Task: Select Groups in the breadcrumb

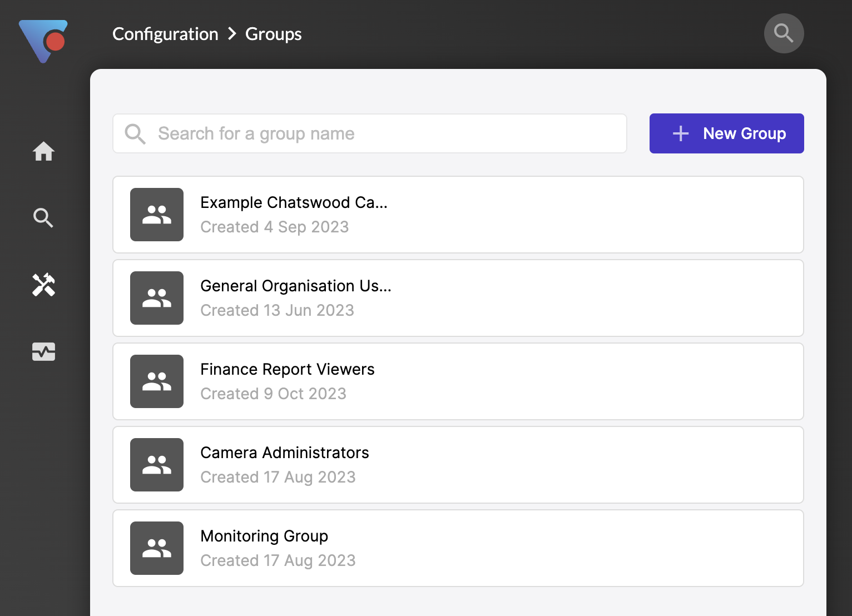Action: click(273, 34)
